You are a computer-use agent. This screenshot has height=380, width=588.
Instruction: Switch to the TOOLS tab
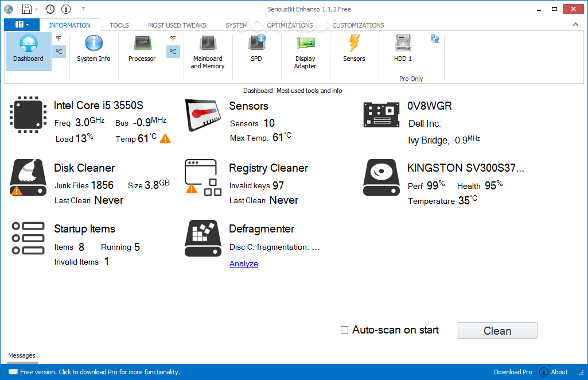119,25
